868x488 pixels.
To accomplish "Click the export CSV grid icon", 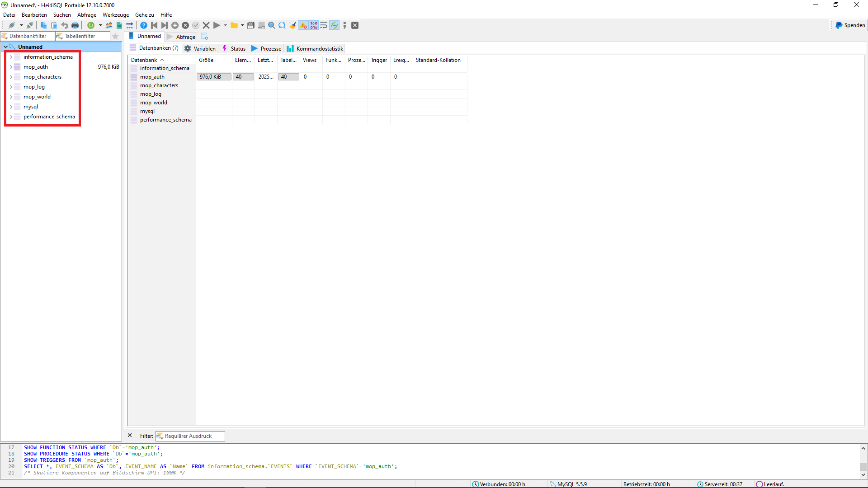I will [119, 25].
